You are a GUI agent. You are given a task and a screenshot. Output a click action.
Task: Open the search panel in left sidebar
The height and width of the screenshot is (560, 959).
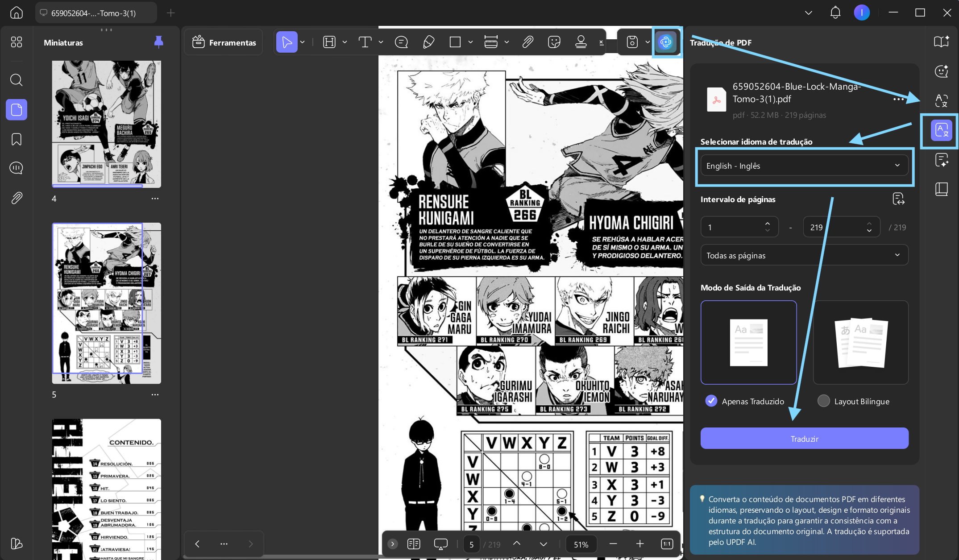(17, 80)
